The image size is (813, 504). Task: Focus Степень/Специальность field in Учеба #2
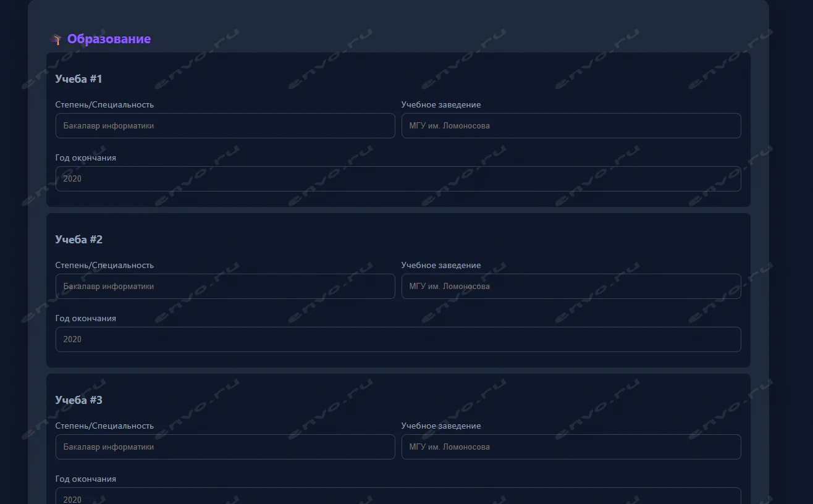pos(225,286)
